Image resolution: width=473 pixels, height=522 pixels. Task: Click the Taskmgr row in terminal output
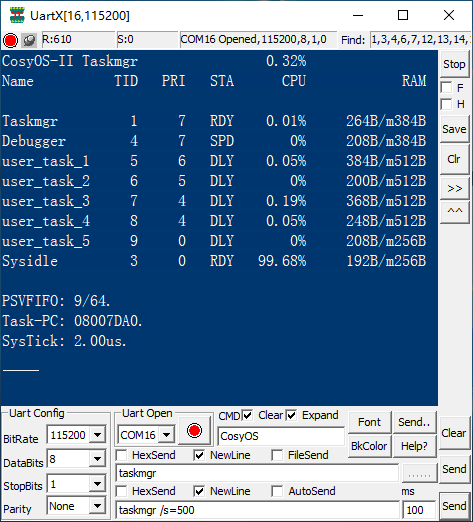tap(214, 121)
